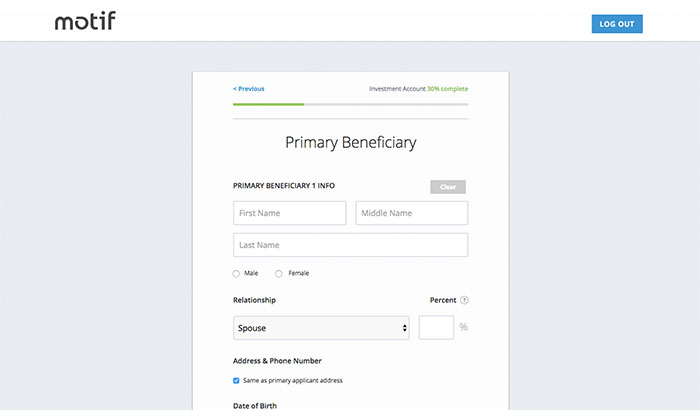Click the Primary Beneficiary heading
700x420 pixels.
(x=350, y=143)
